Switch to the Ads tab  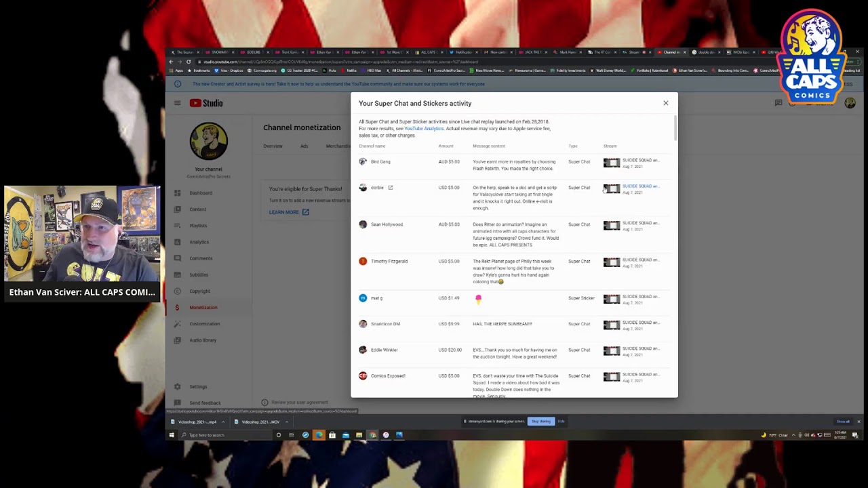304,146
